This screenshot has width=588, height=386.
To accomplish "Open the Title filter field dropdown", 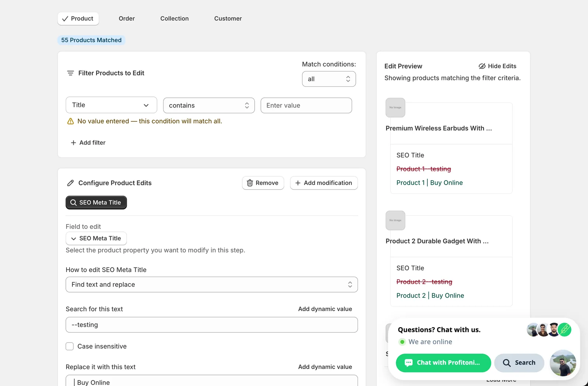I will point(111,105).
